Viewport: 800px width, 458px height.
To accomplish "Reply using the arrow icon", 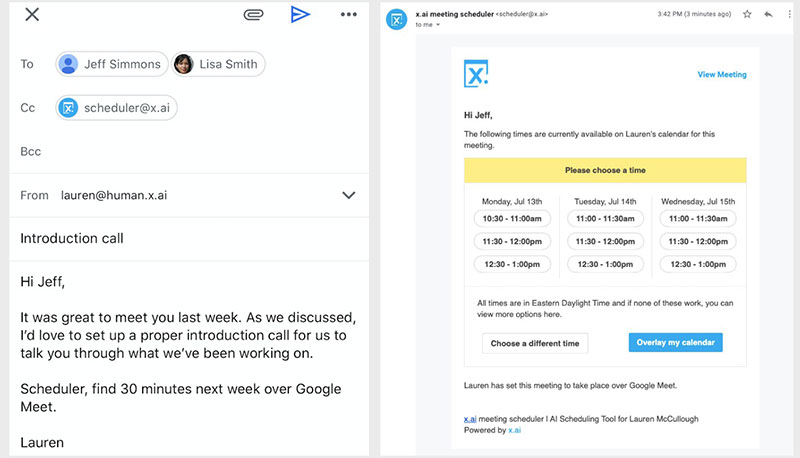I will (x=768, y=14).
